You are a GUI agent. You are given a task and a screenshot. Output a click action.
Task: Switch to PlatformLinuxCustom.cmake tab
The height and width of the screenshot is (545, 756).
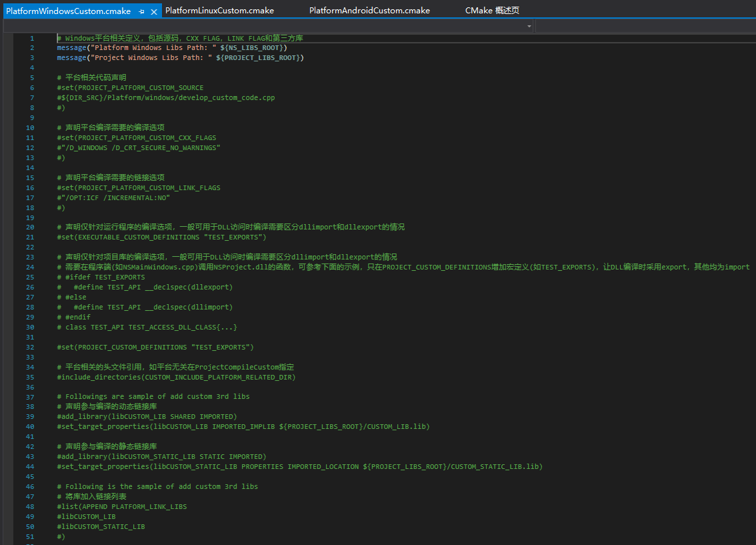(219, 11)
